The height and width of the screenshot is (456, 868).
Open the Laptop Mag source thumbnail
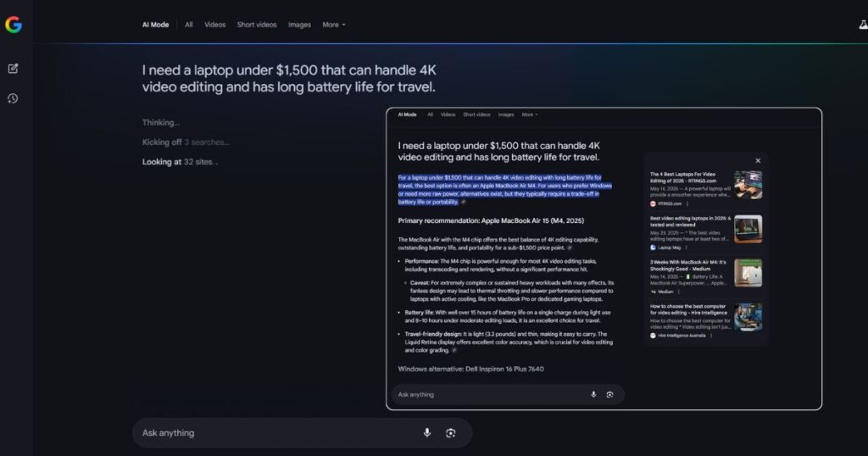coord(748,229)
